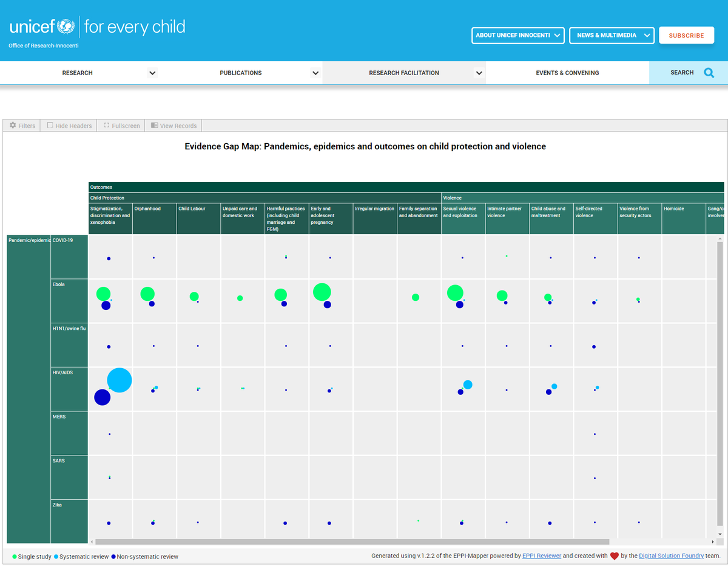Click the Irregular migration column header
The height and width of the screenshot is (575, 728).
pyautogui.click(x=375, y=219)
